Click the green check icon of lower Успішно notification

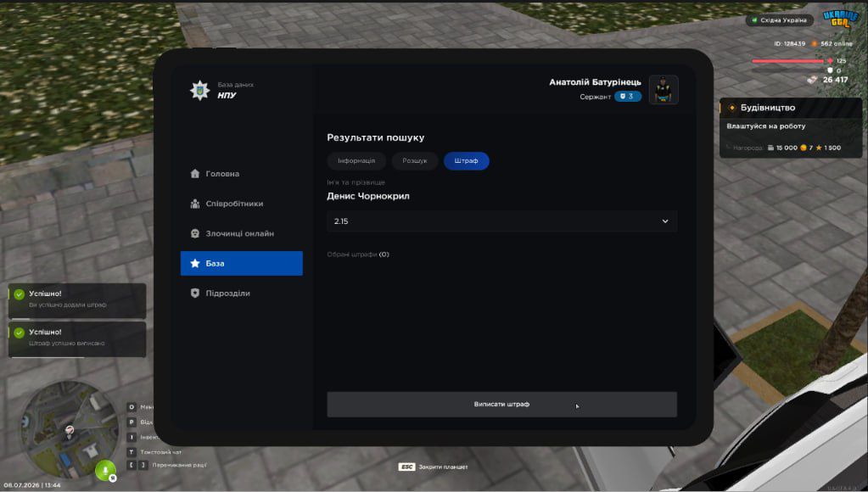(x=19, y=333)
